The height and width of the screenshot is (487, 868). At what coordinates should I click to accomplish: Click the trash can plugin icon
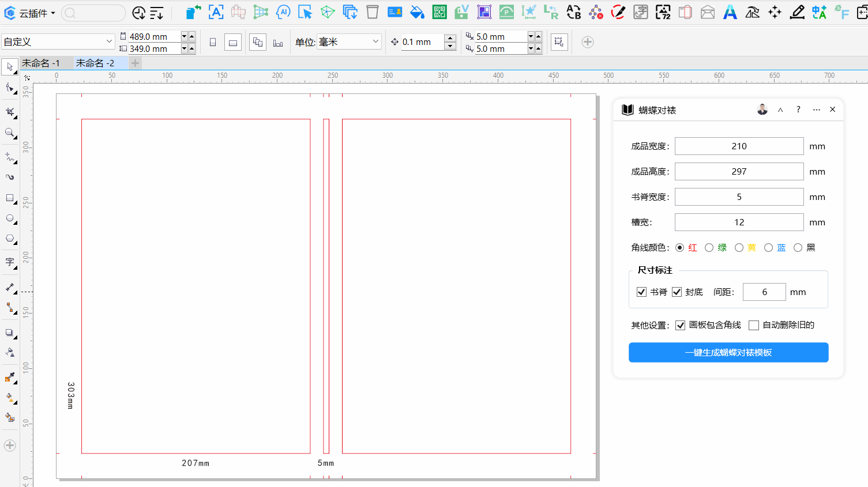pos(373,12)
